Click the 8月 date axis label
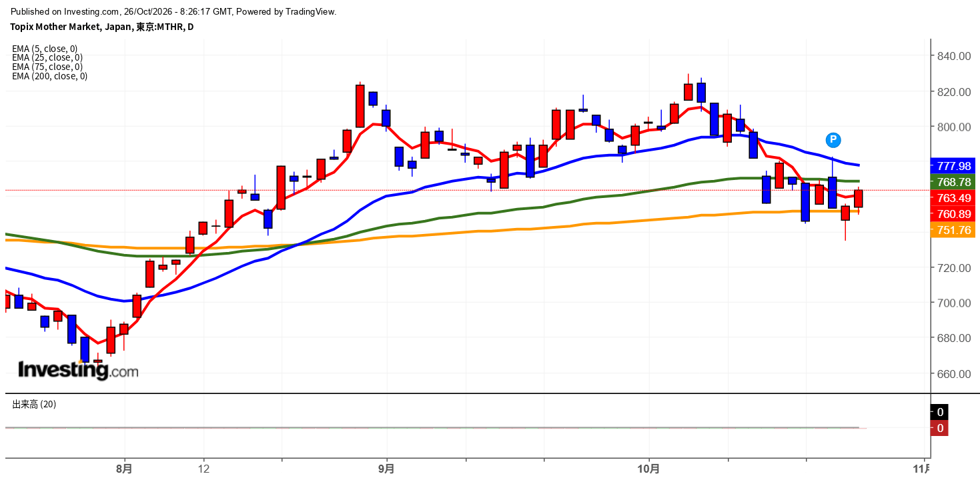 click(124, 469)
